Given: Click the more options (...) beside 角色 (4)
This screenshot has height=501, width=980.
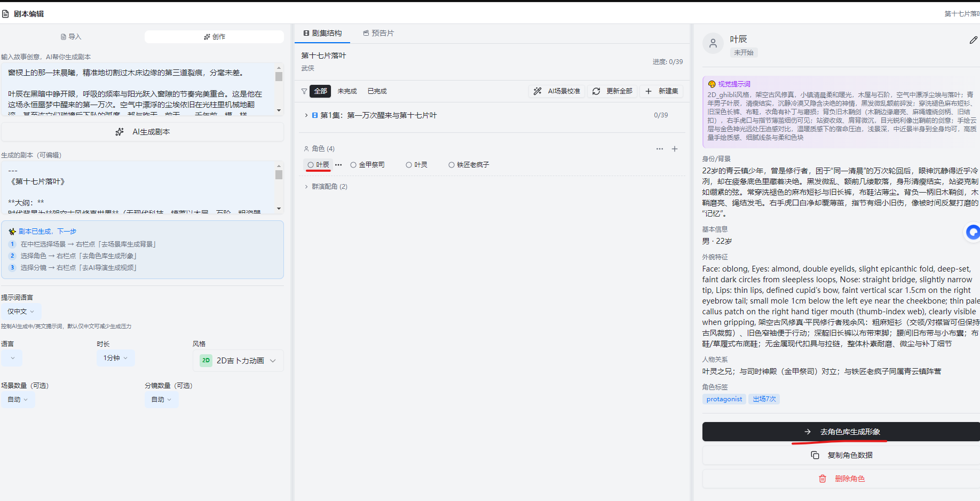Looking at the screenshot, I should click(660, 149).
